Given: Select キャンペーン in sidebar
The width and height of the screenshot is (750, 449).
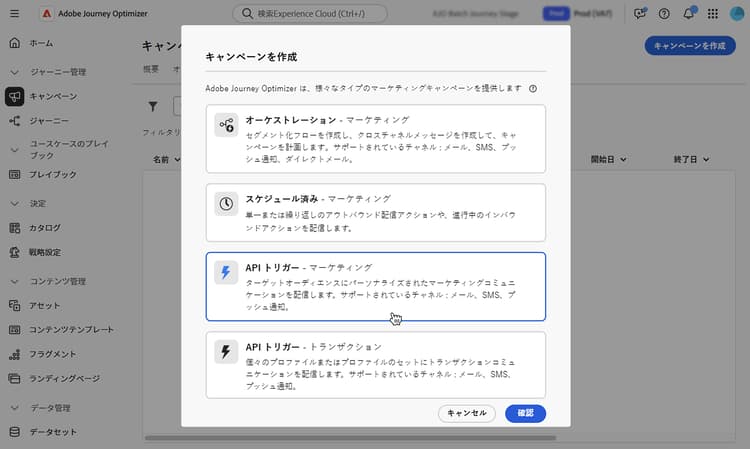Looking at the screenshot, I should [x=53, y=96].
